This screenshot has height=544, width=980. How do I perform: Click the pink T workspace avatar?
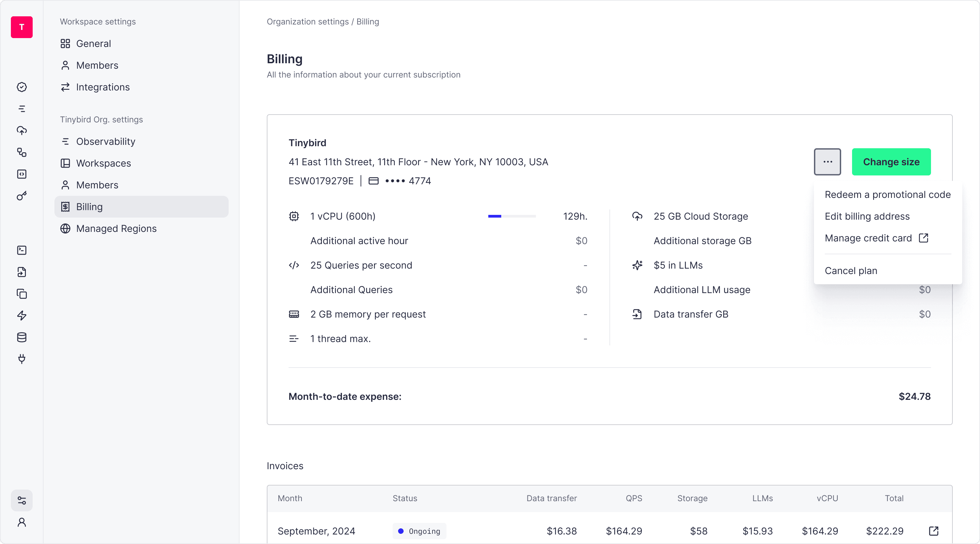(x=22, y=27)
